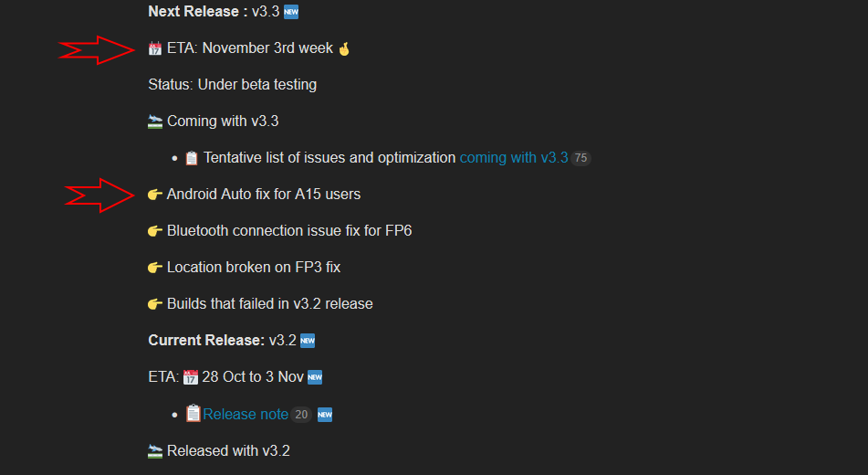Click the calendar emoji before "28 Oct"
This screenshot has height=475, width=868.
click(191, 377)
